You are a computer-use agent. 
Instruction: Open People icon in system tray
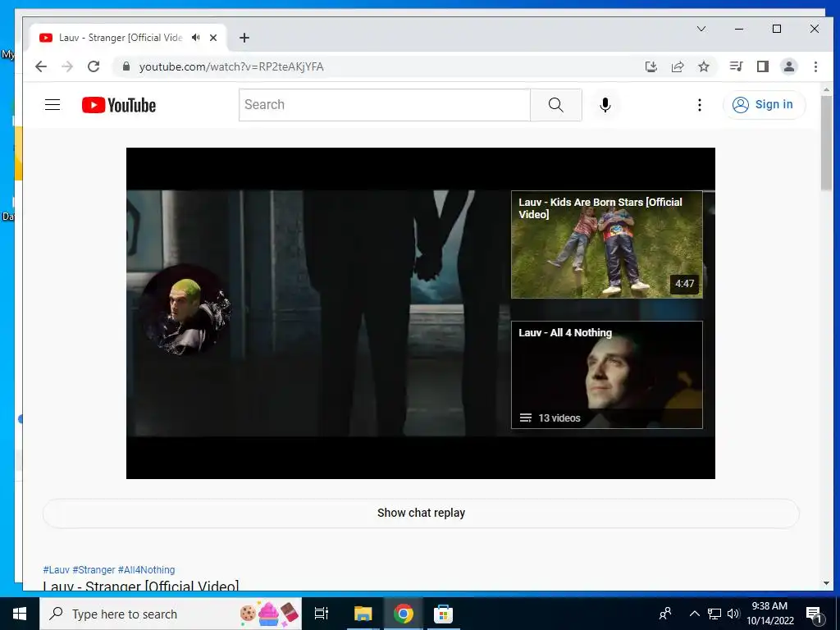click(x=665, y=614)
